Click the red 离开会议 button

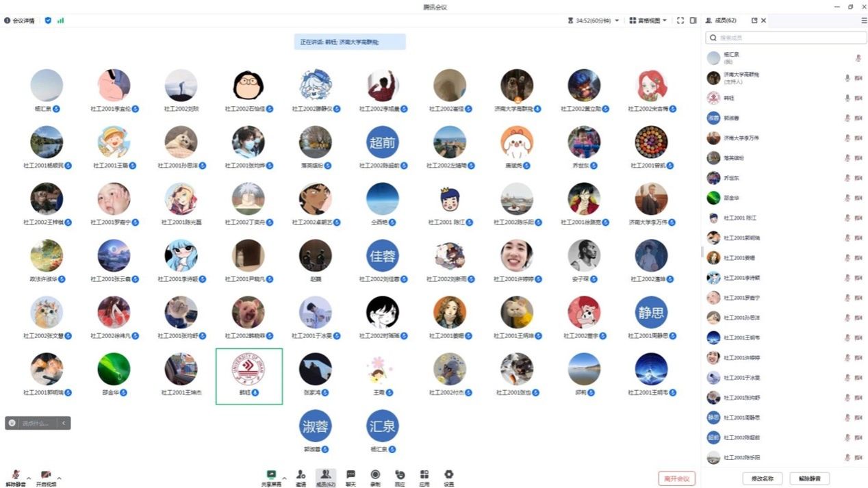pyautogui.click(x=676, y=478)
